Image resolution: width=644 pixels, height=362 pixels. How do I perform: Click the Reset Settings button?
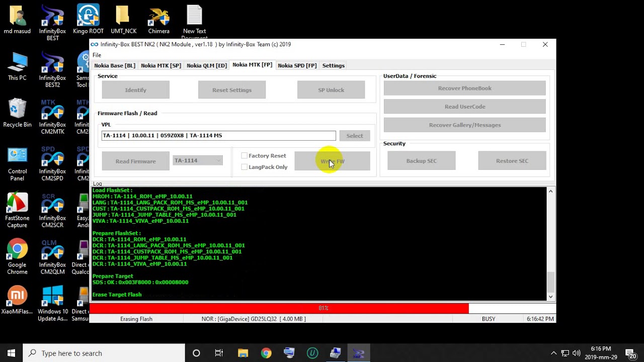(232, 90)
